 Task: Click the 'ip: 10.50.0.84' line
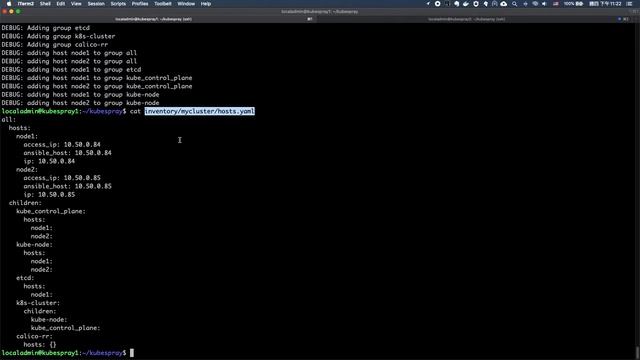pos(49,161)
